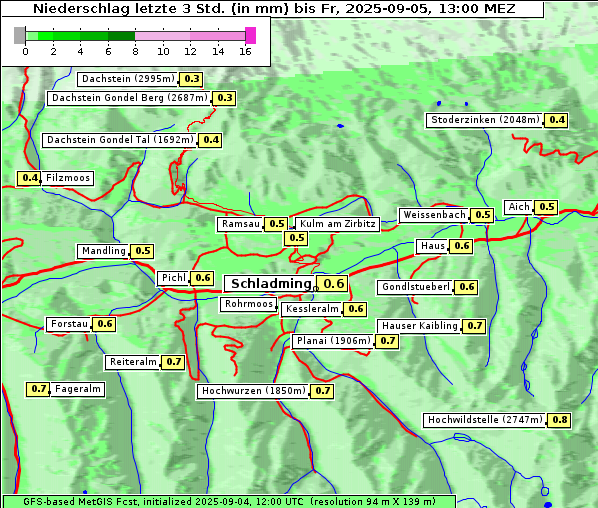Click the Dachstein Gondel Berg (2687m) label
Screen dimensions: 598x508
pos(129,98)
